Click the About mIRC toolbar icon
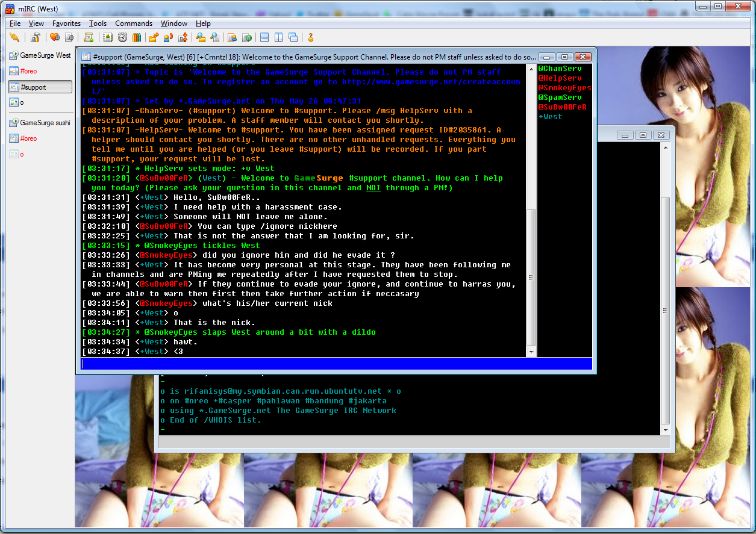756x534 pixels. click(x=311, y=37)
